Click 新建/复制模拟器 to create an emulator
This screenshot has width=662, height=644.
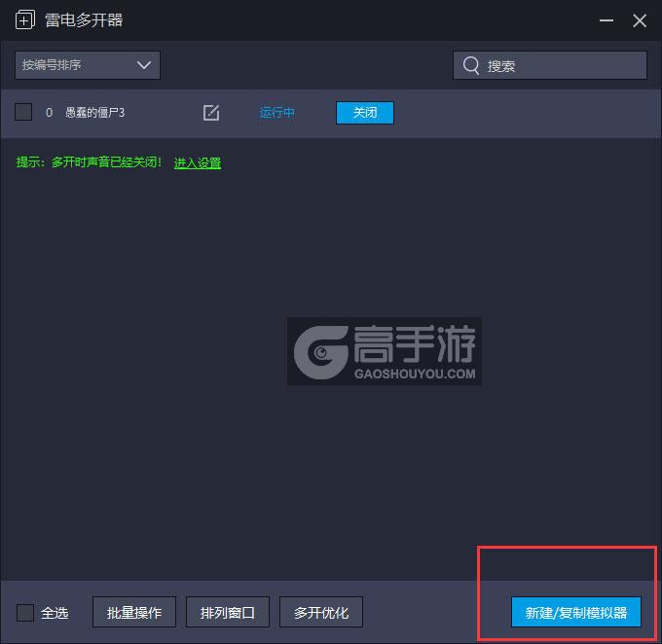point(576,612)
